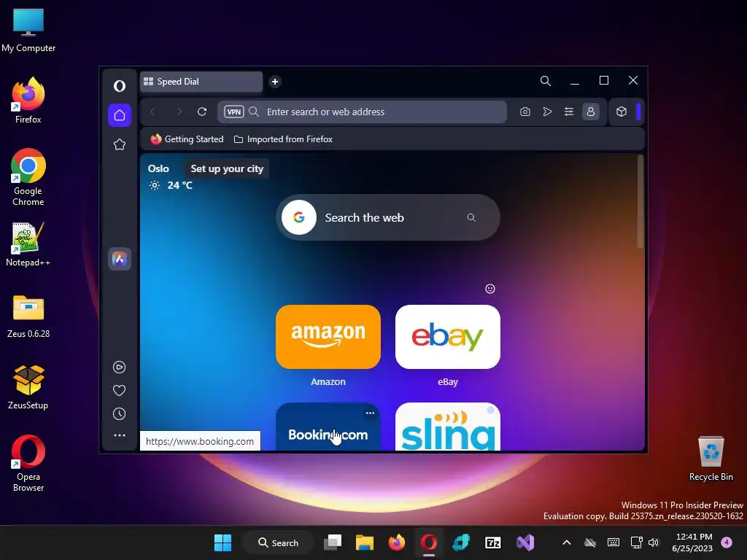Open the Amazon speed dial tile

(x=328, y=337)
